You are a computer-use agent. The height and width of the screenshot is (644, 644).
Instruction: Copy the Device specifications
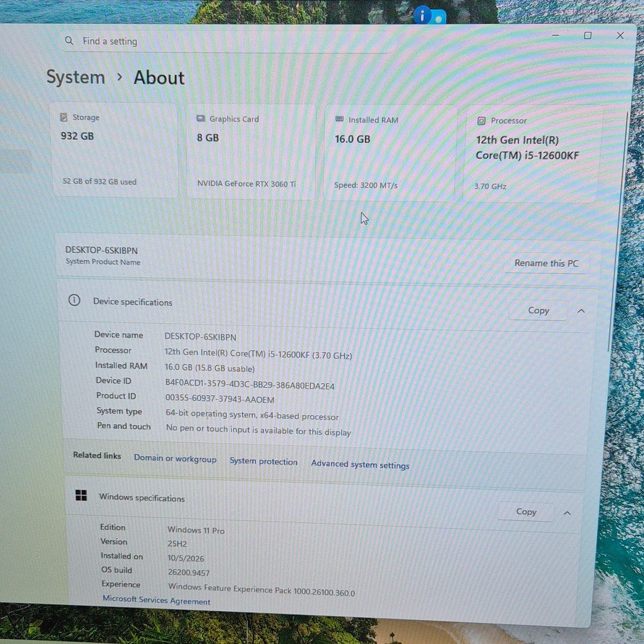[538, 310]
